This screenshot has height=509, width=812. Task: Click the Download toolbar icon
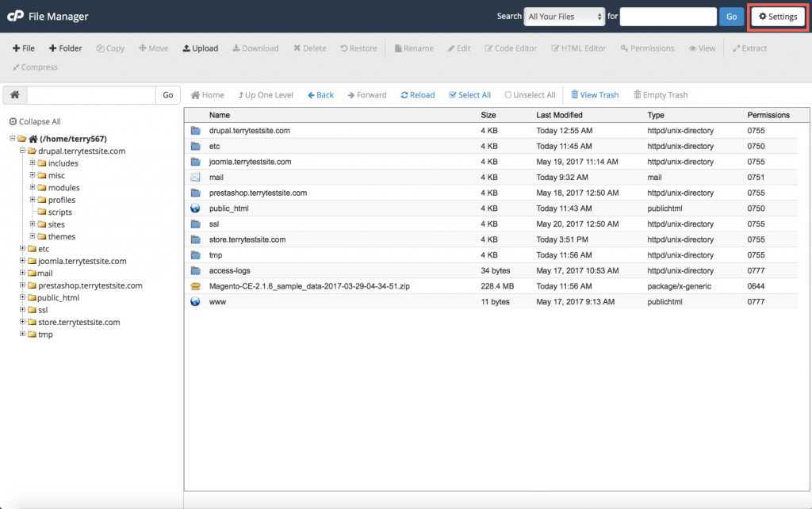point(255,48)
